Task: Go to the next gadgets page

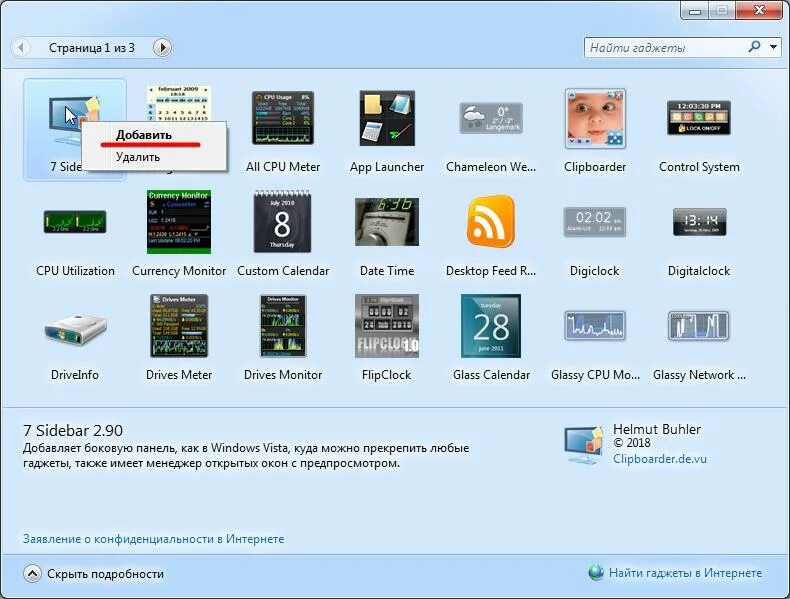Action: click(x=162, y=48)
